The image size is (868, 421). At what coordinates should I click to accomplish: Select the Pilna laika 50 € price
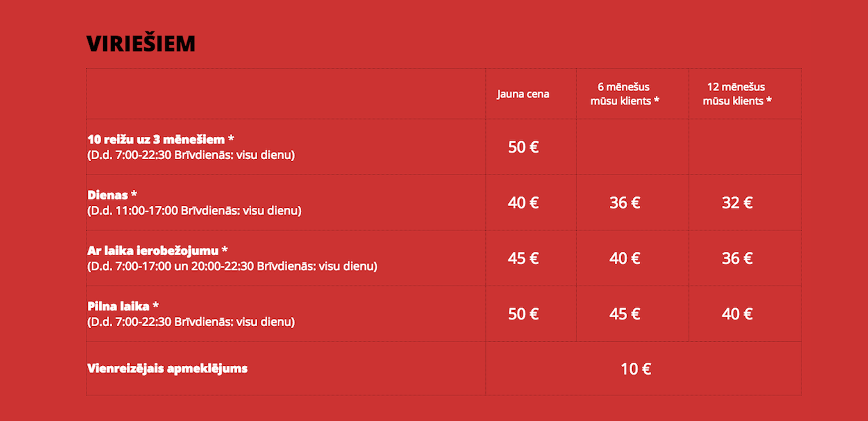(x=523, y=314)
